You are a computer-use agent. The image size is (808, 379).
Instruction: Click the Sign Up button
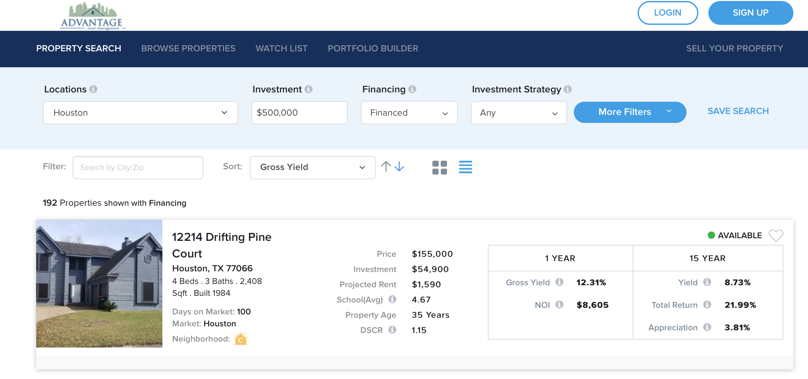750,13
